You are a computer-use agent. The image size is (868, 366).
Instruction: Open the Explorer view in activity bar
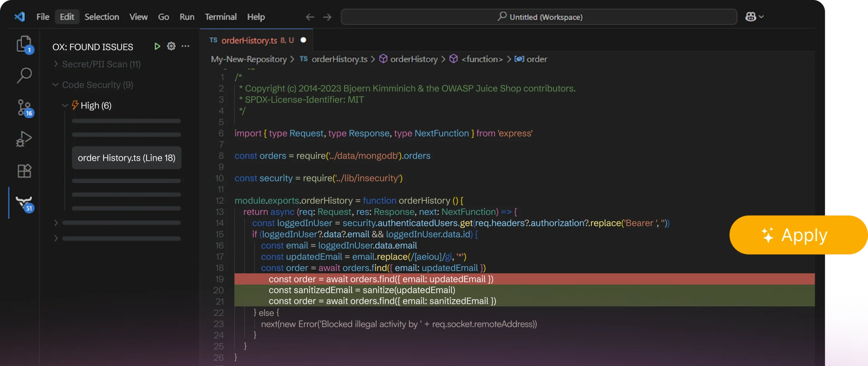(x=24, y=44)
